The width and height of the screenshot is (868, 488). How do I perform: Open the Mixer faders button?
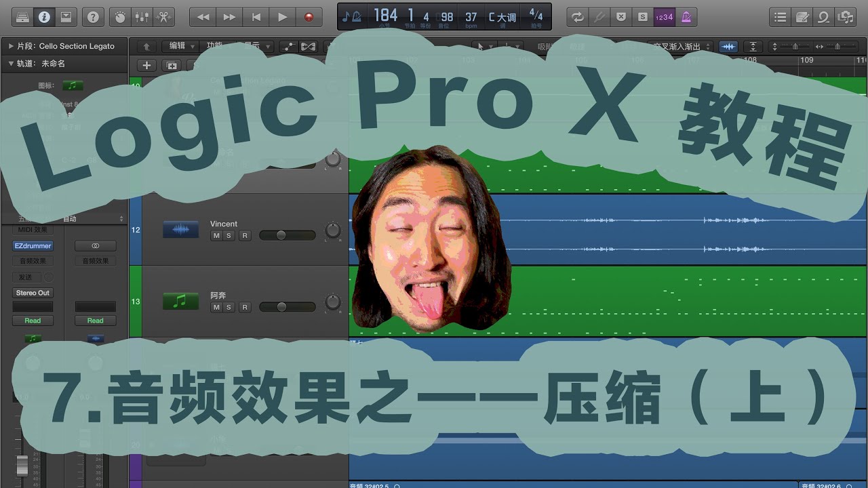pyautogui.click(x=142, y=17)
